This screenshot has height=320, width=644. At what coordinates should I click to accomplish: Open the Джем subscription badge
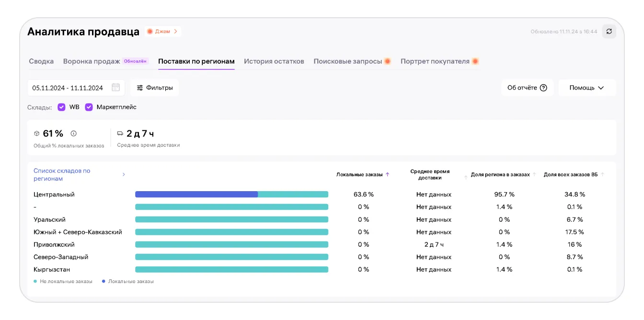tap(162, 32)
